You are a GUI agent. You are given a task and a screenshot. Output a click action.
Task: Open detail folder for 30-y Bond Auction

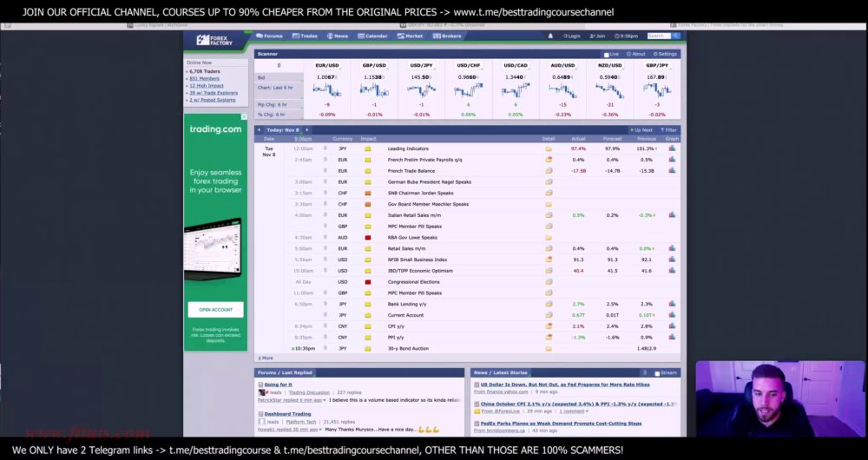pyautogui.click(x=549, y=349)
